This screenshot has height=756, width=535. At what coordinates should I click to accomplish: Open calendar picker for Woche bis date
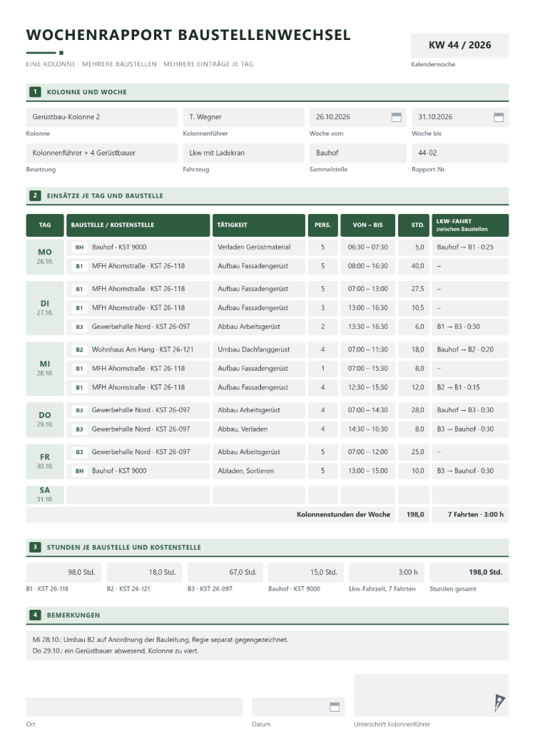(x=499, y=117)
